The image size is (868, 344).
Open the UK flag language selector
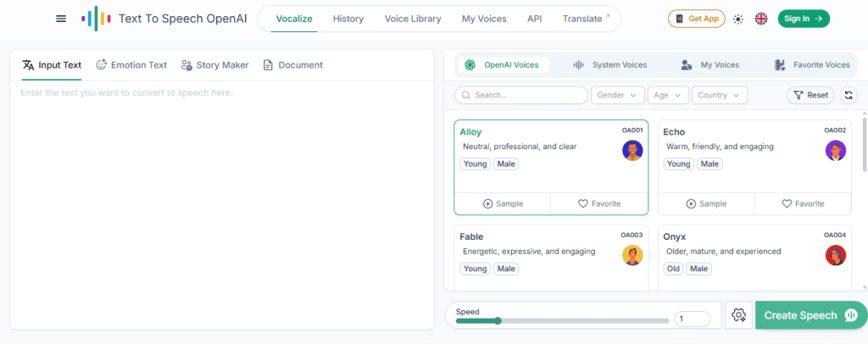(761, 19)
